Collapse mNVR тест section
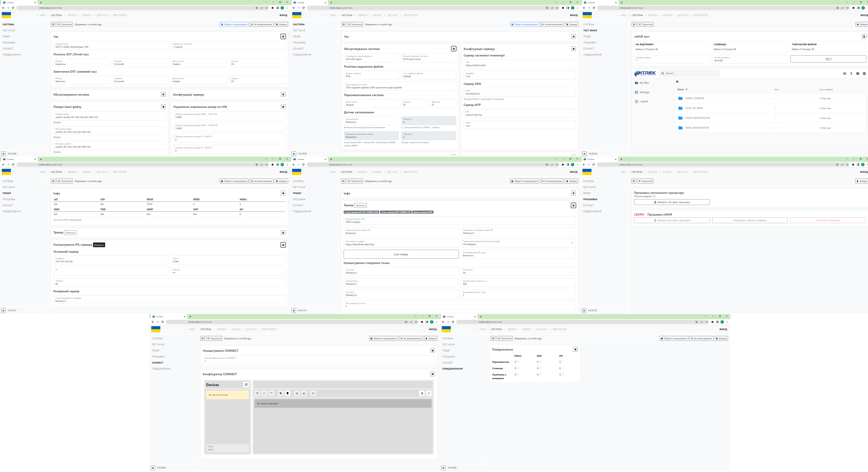The image size is (868, 472). point(864,36)
